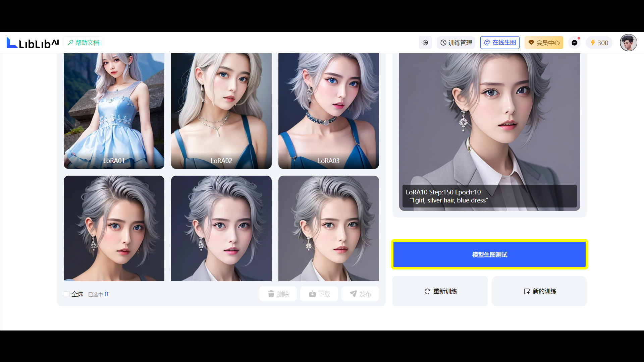Click 重新训练 retrain button

point(440,291)
